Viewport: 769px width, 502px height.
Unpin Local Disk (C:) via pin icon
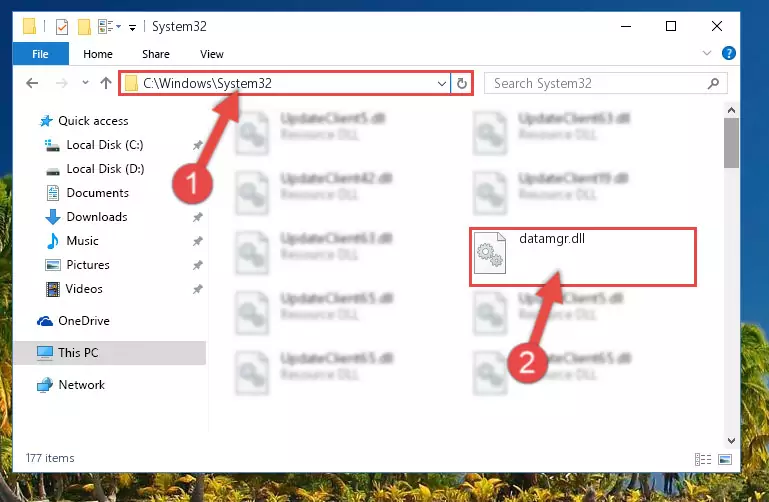197,145
